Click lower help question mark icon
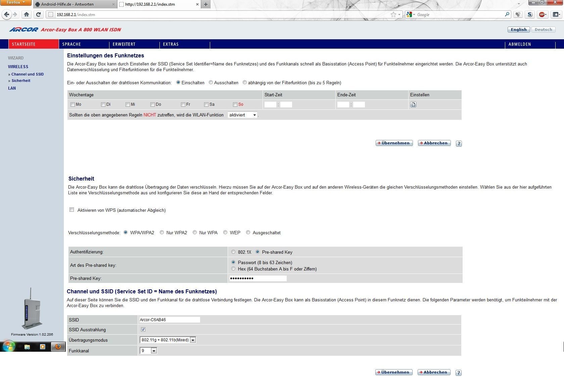Image resolution: width=564 pixels, height=392 pixels. tap(458, 373)
